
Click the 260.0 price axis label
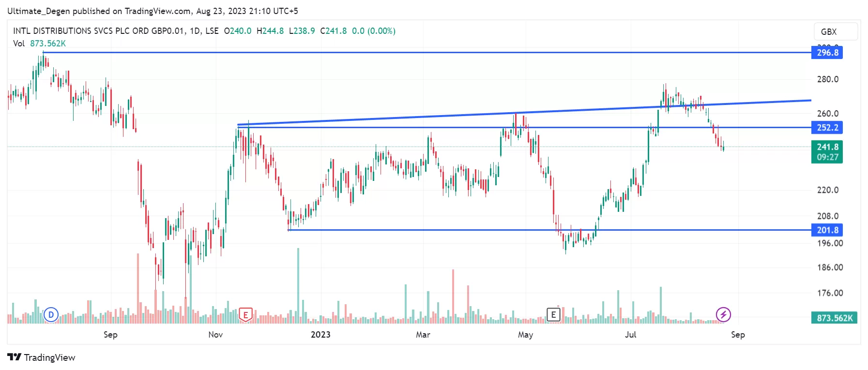828,114
